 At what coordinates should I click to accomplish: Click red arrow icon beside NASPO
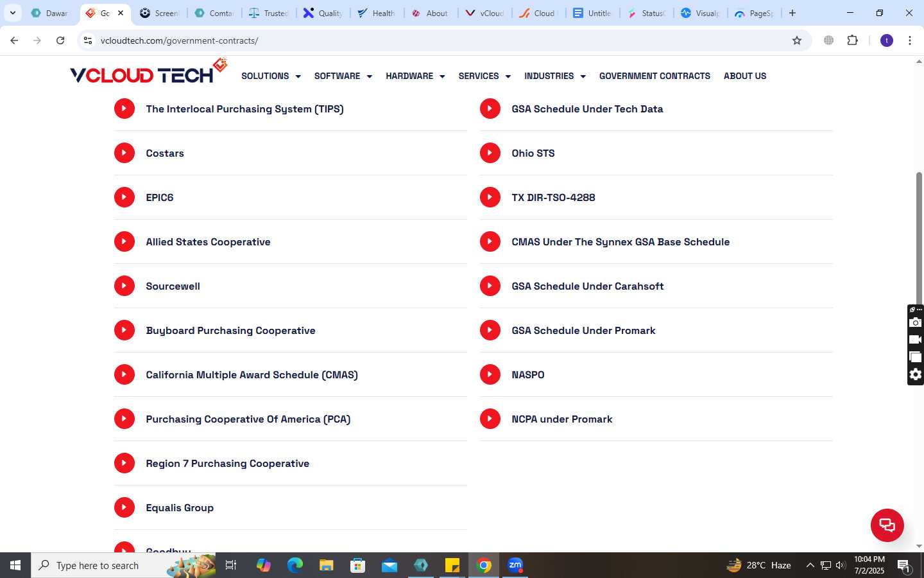pyautogui.click(x=490, y=374)
